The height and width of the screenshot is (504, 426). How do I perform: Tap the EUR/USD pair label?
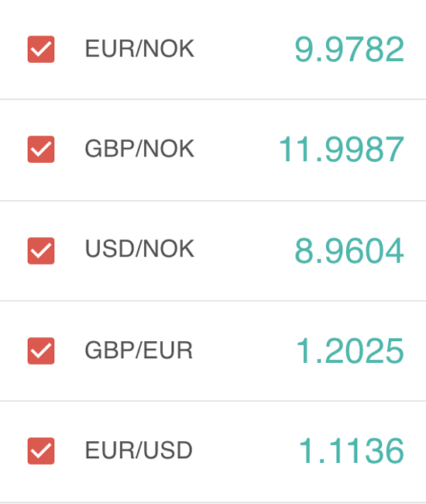139,450
